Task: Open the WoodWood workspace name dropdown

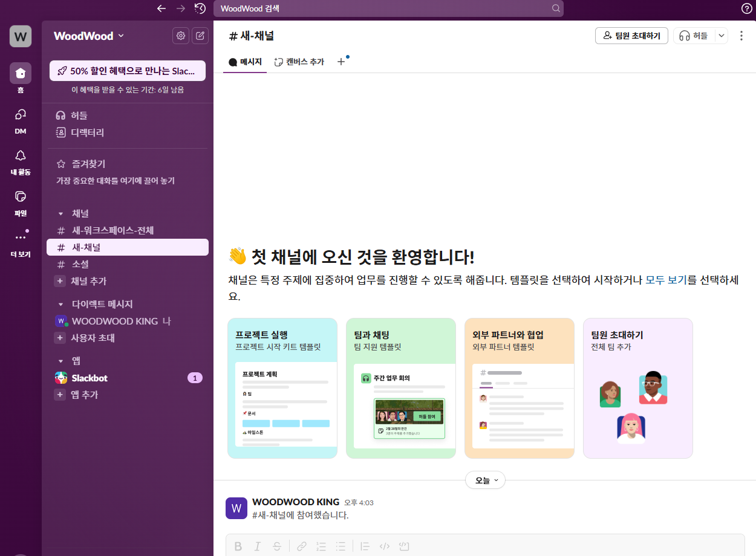Action: 89,36
